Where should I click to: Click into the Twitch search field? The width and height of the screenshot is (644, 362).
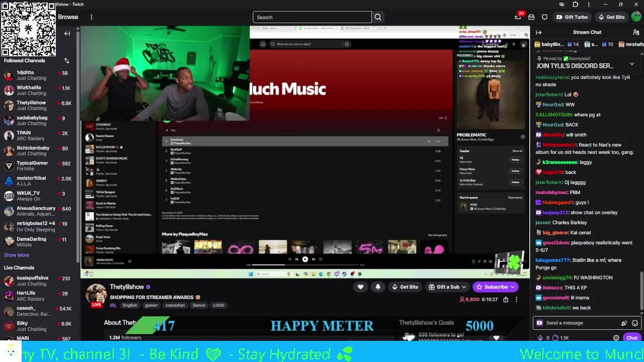[x=312, y=17]
